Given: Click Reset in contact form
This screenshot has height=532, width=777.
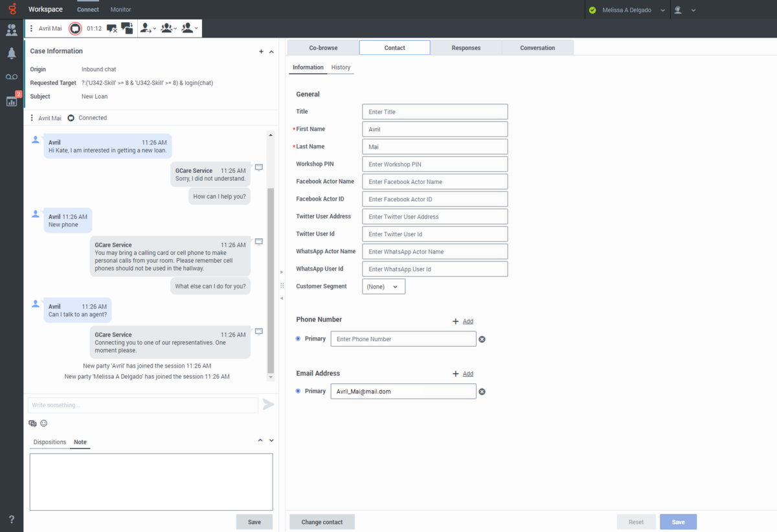Looking at the screenshot, I should tap(636, 522).
